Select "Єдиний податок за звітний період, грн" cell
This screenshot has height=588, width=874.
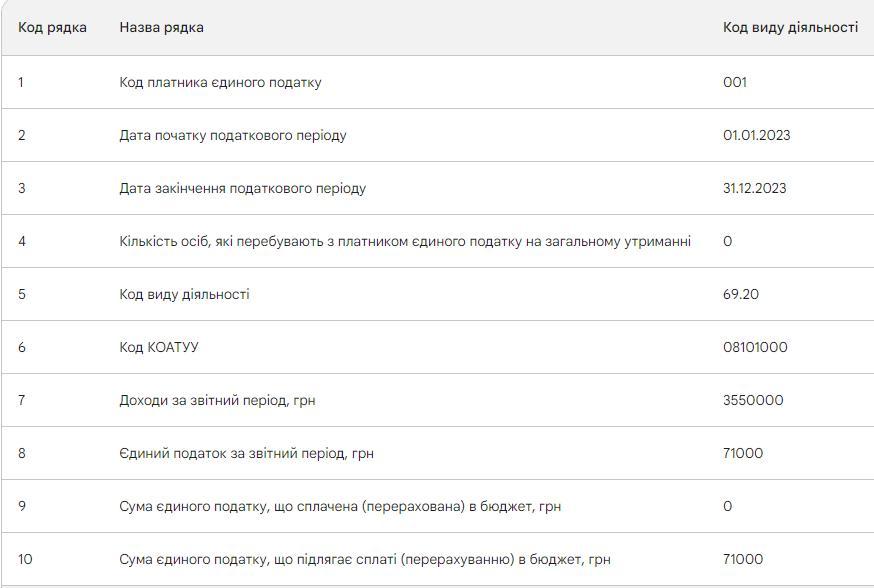tap(246, 453)
